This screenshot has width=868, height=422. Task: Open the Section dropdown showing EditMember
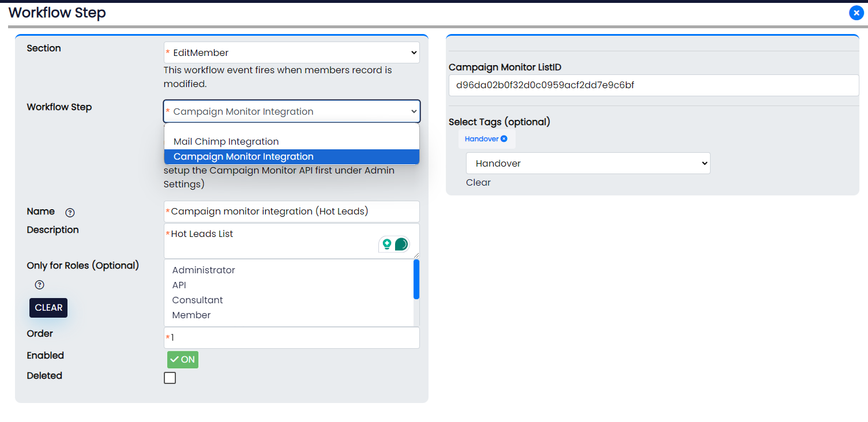[x=292, y=52]
